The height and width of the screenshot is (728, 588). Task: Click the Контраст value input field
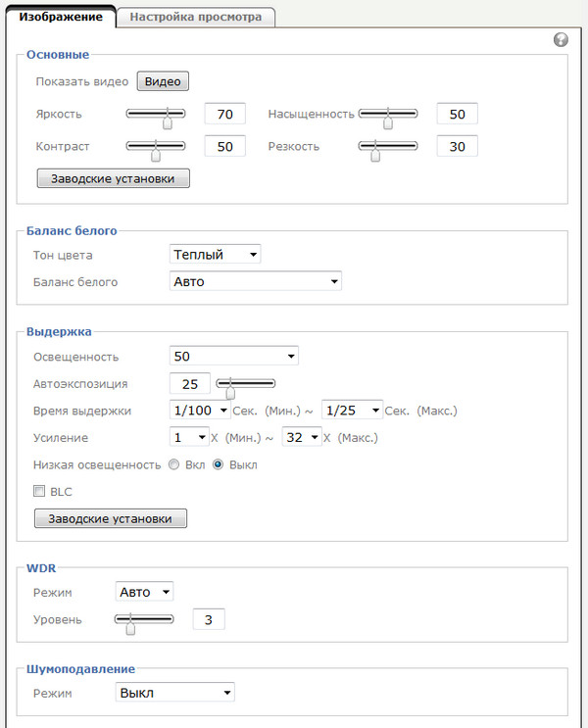(224, 147)
